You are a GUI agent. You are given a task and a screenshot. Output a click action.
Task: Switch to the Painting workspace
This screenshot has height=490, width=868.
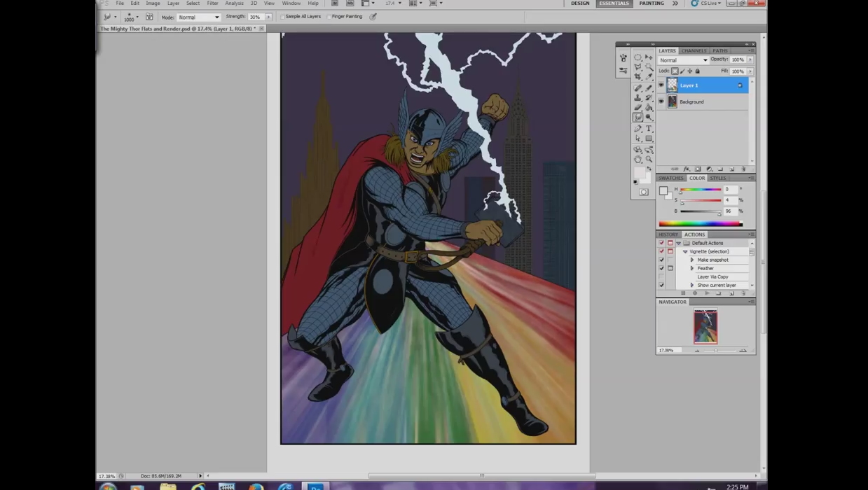(x=651, y=3)
